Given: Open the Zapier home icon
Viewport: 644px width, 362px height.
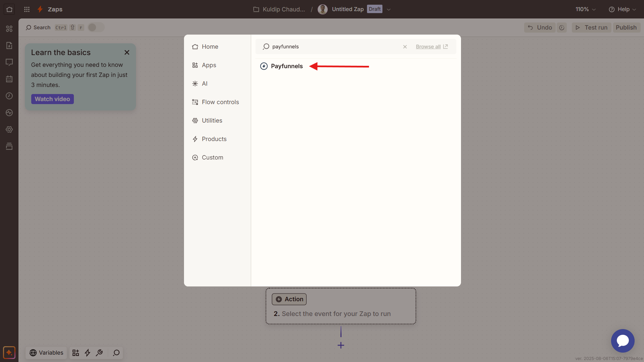Looking at the screenshot, I should [9, 9].
